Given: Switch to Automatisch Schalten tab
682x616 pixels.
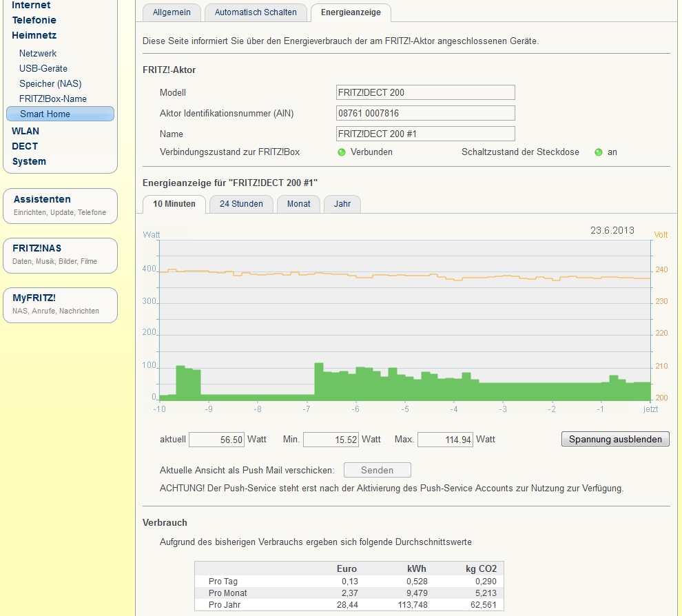Looking at the screenshot, I should pos(256,12).
